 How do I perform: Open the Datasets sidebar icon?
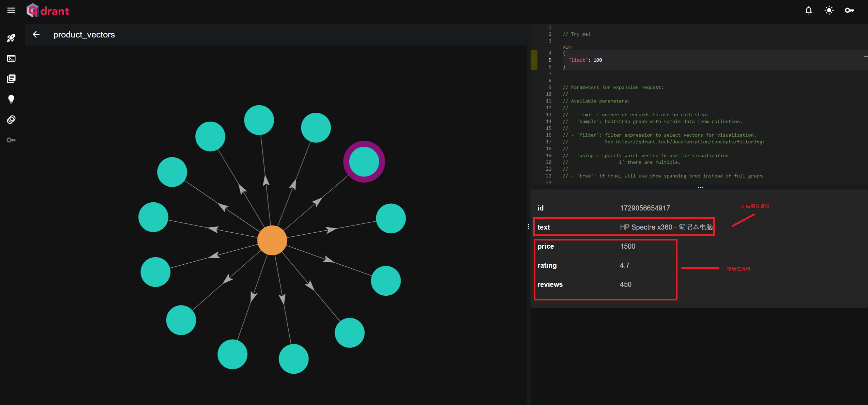click(11, 120)
